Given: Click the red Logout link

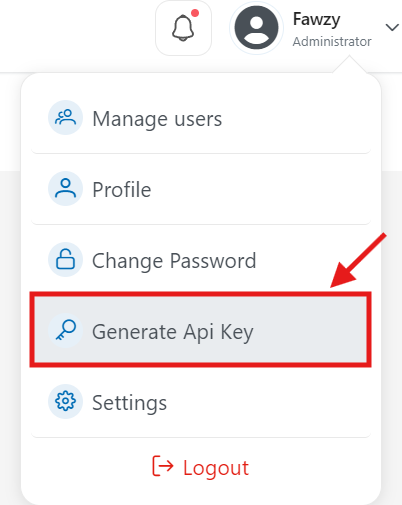Looking at the screenshot, I should [201, 467].
